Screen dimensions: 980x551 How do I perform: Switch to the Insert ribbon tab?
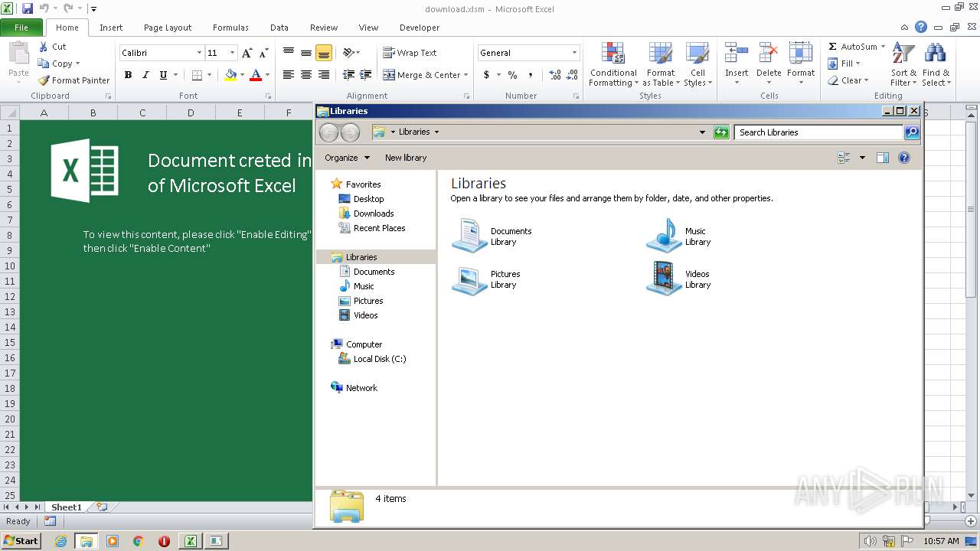(111, 28)
